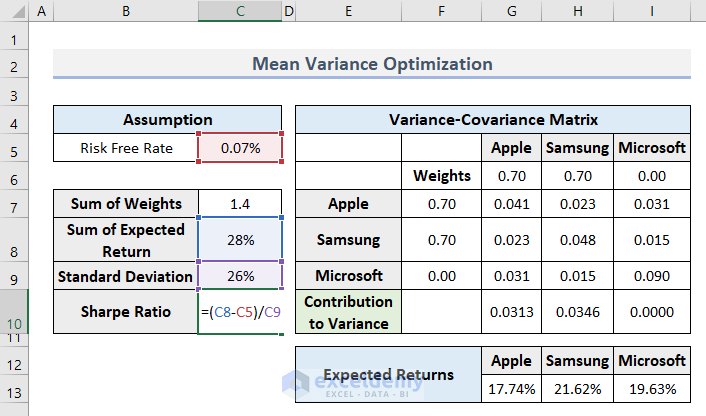Screen dimensions: 706x416
Task: Click the select-all corner triangle
Action: [x=14, y=11]
